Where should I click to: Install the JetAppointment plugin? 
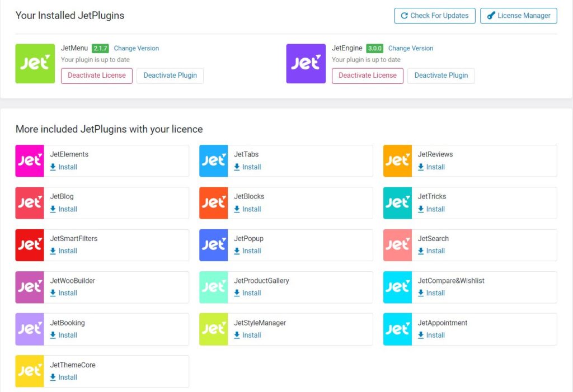pyautogui.click(x=431, y=335)
